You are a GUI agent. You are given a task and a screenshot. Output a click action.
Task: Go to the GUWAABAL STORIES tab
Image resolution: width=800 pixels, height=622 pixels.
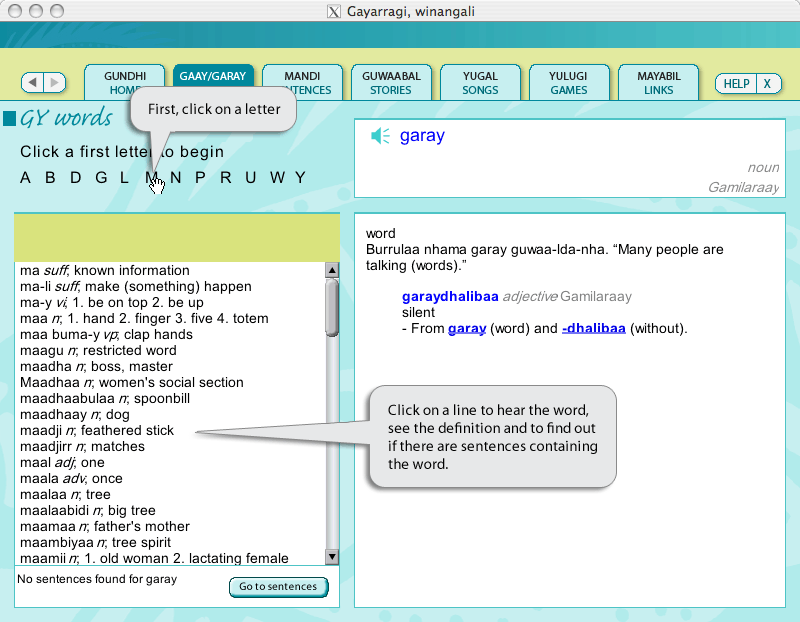point(391,83)
